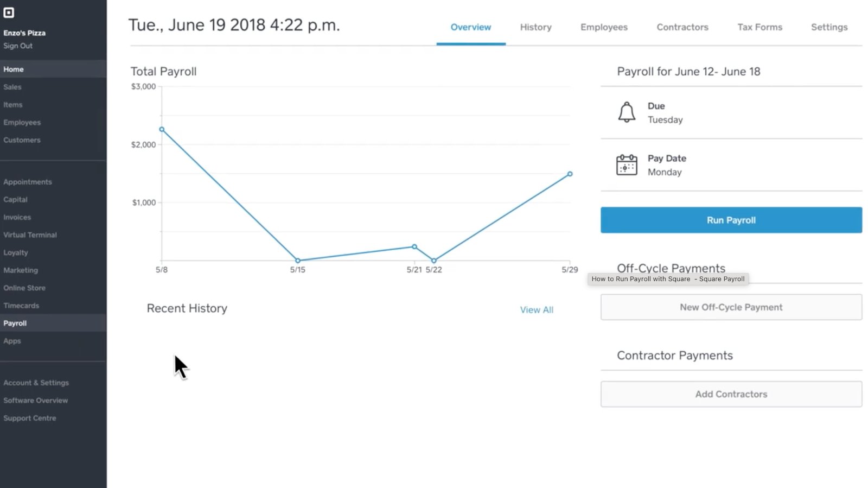Open Sales in the sidebar
The width and height of the screenshot is (868, 488).
pos(12,87)
